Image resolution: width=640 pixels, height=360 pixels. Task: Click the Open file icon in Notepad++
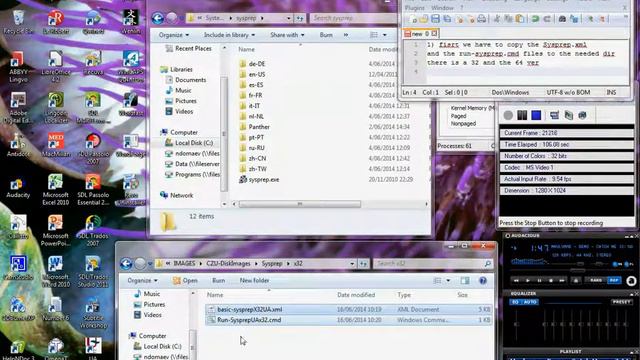coord(424,19)
